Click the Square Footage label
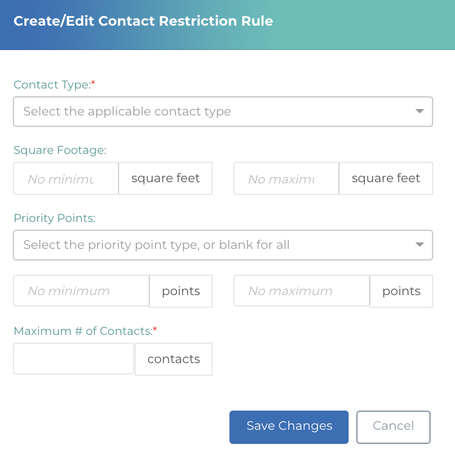 60,150
